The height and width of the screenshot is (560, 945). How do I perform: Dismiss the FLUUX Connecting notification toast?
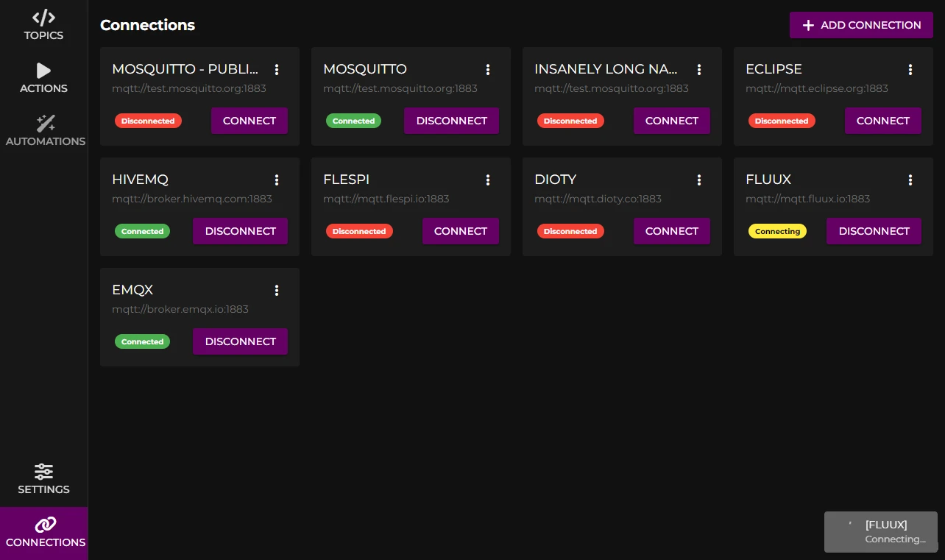click(x=881, y=532)
